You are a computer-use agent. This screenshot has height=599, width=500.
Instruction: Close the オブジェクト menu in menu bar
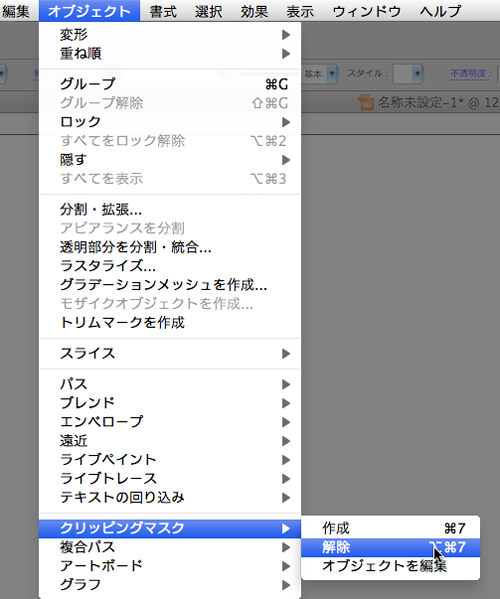(x=89, y=11)
